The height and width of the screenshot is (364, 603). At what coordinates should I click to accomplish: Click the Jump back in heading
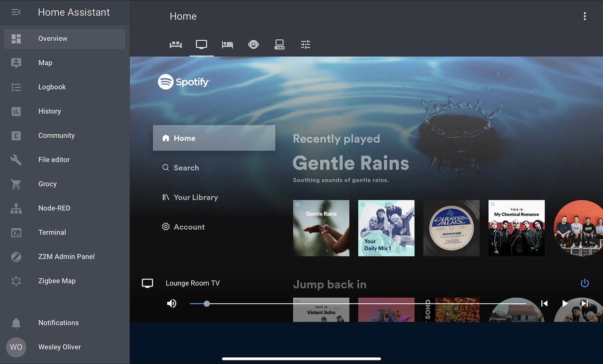(330, 284)
